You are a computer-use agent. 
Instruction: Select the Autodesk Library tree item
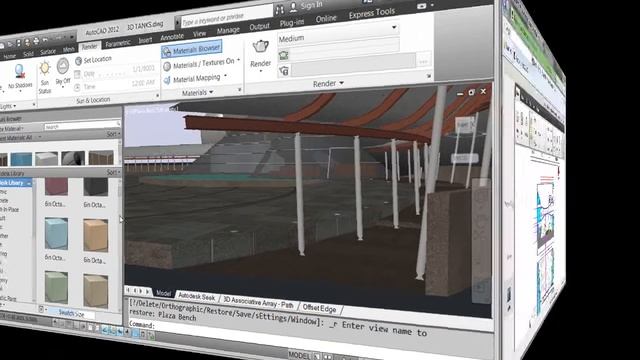point(16,183)
